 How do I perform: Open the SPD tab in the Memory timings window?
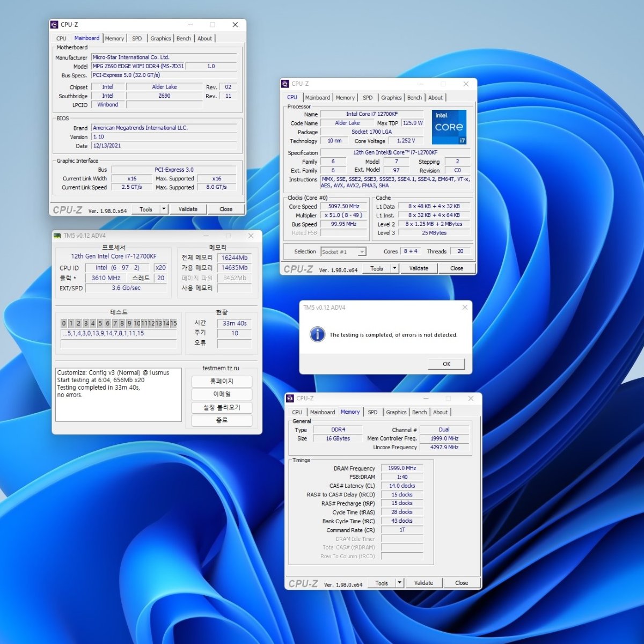click(x=372, y=412)
